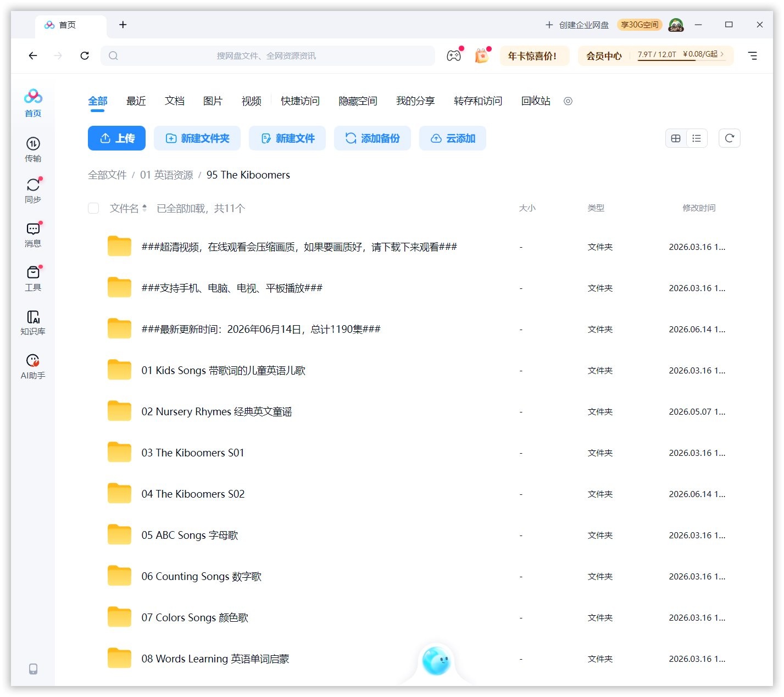Open the 隐藏空间 tab
Viewport: 784px width, 697px height.
click(358, 101)
